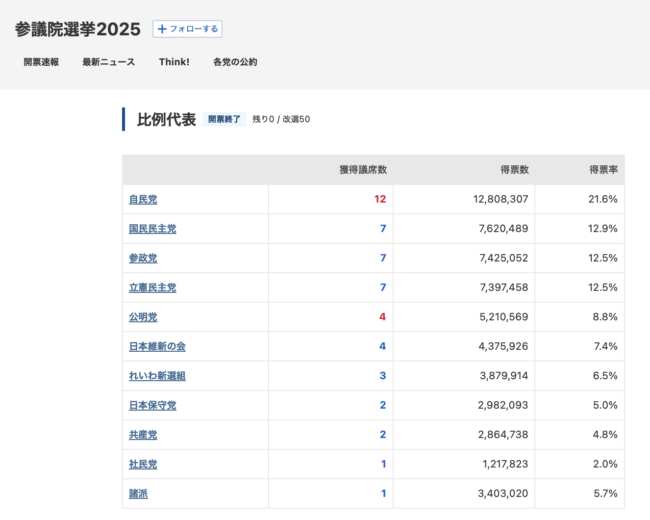Open the 共産党 link

[143, 435]
